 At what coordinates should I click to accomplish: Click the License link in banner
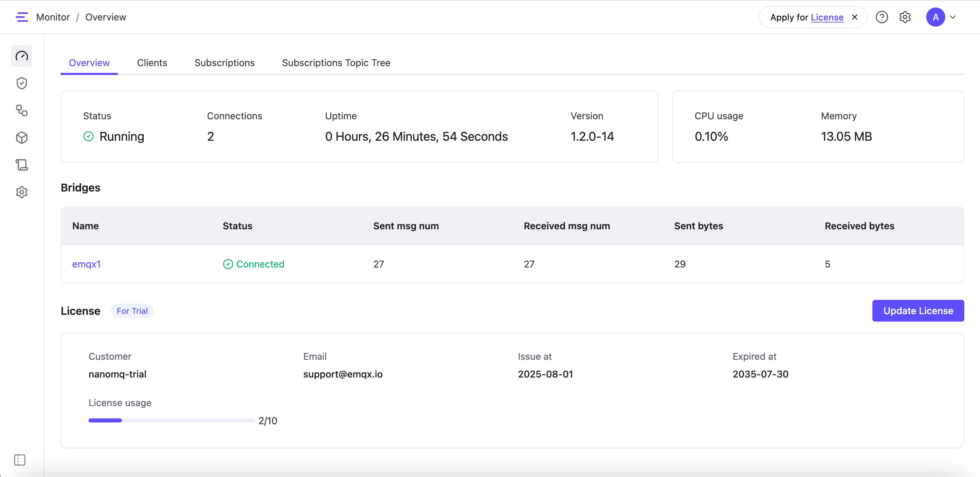tap(827, 17)
